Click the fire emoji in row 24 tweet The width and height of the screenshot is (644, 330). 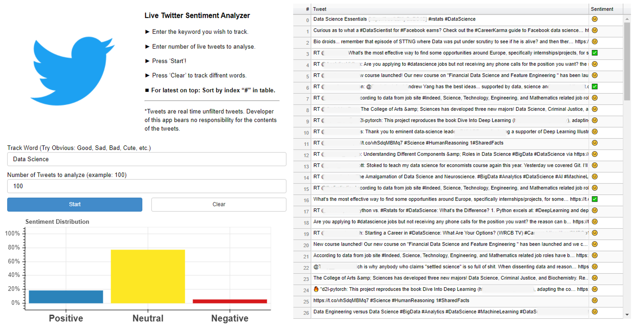316,289
